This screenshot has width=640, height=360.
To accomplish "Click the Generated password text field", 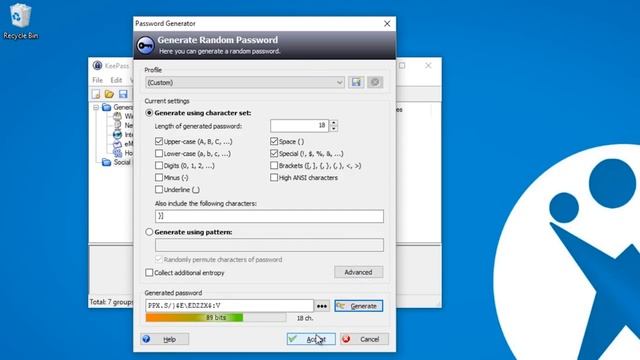I will pos(229,306).
